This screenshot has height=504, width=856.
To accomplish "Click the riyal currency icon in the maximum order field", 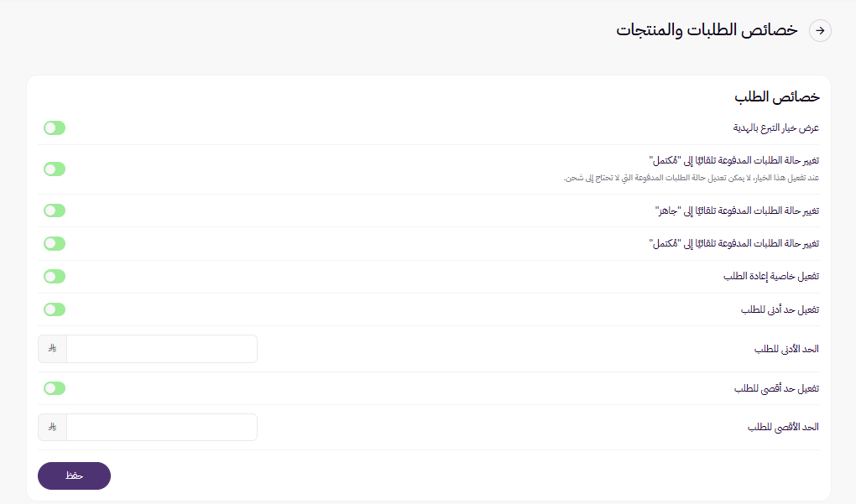I will pyautogui.click(x=53, y=427).
